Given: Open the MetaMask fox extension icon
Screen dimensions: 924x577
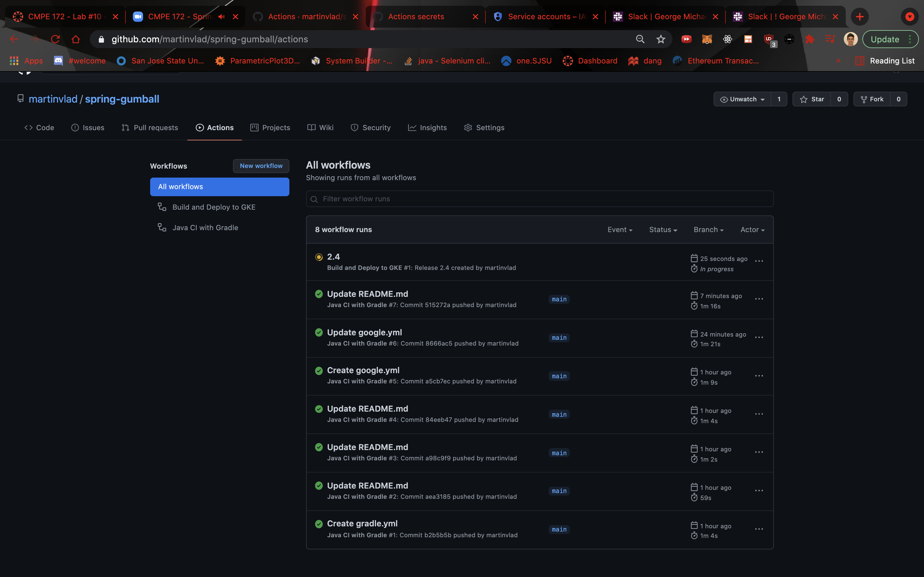Looking at the screenshot, I should (x=707, y=39).
